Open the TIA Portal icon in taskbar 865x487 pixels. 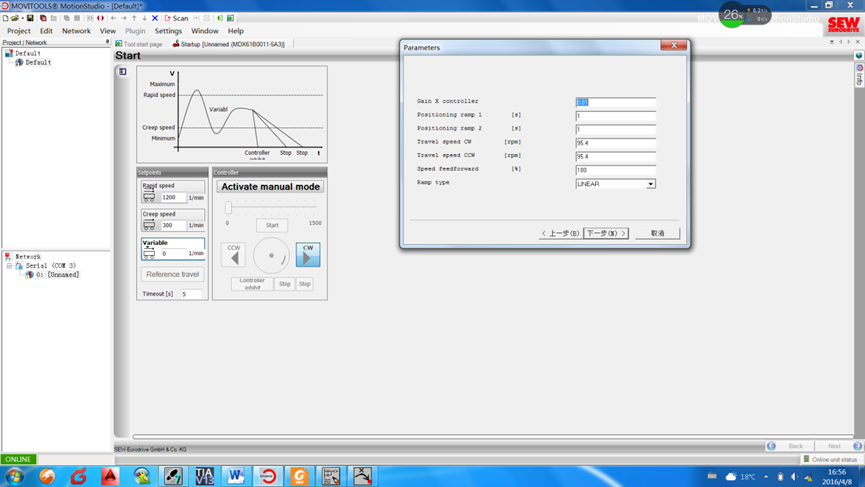[204, 476]
